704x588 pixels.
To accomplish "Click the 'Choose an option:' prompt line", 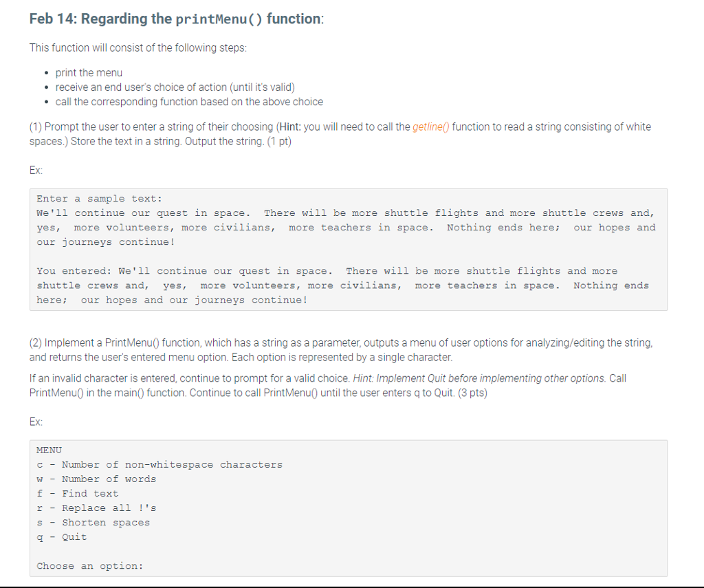I will click(x=87, y=565).
